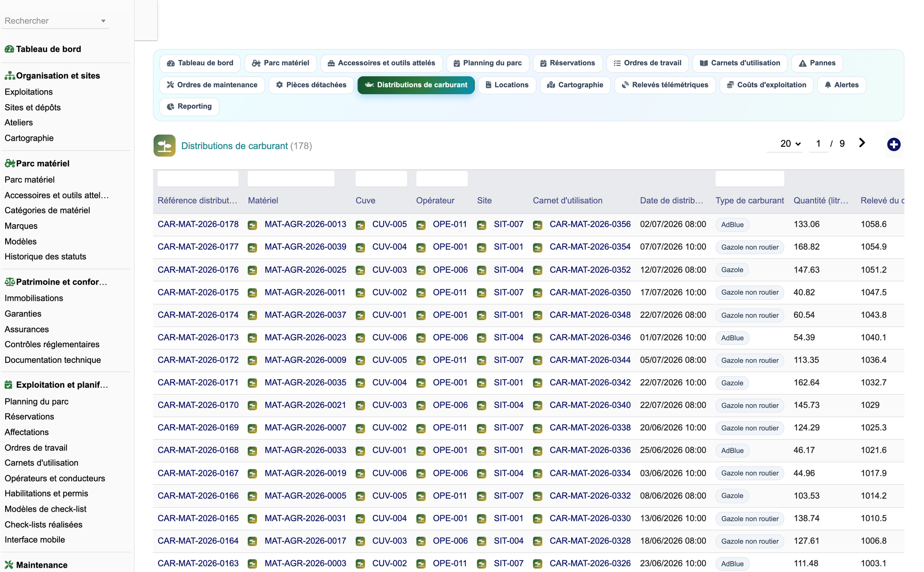The width and height of the screenshot is (924, 572).
Task: Click material icon beside MAT-AGR-2026-0013
Action: tap(253, 225)
